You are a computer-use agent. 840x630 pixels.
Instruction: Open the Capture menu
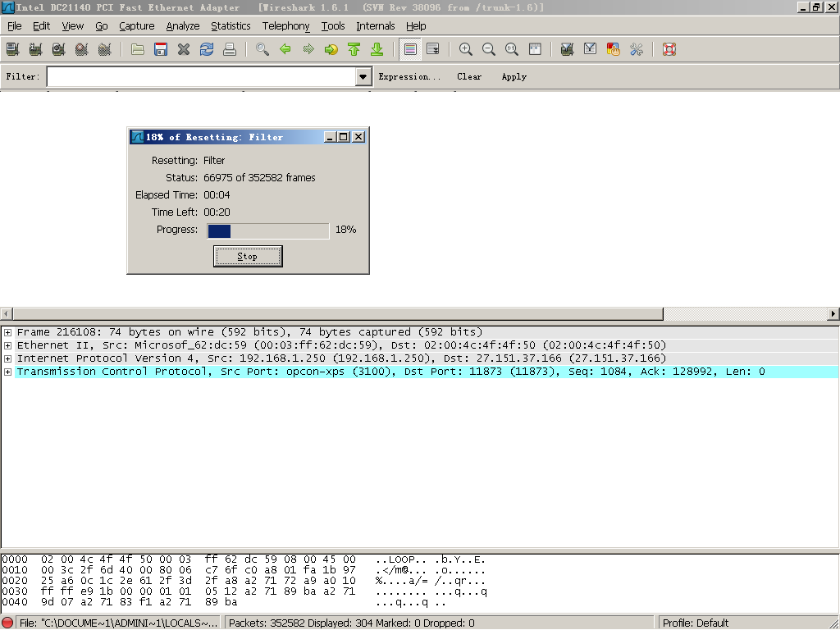(x=137, y=25)
